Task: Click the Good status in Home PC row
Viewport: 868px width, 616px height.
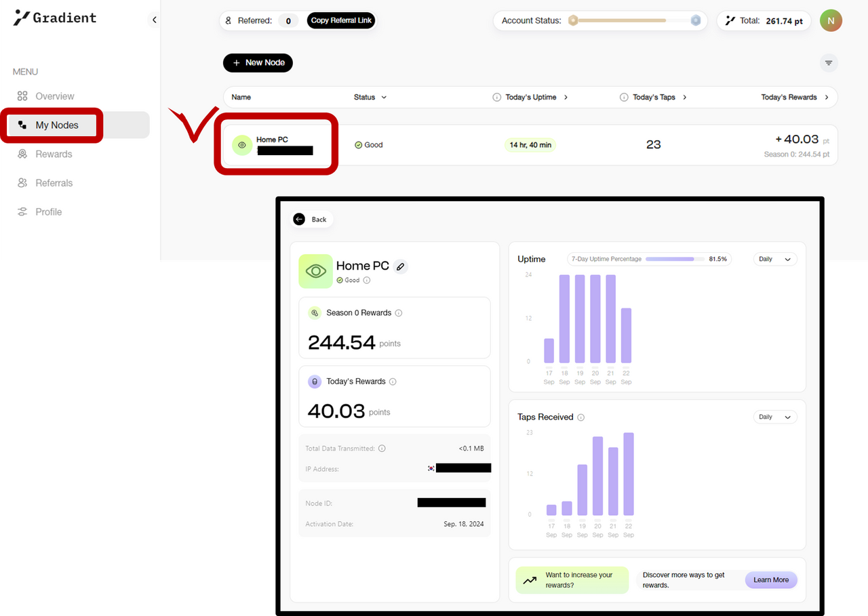Action: tap(369, 145)
